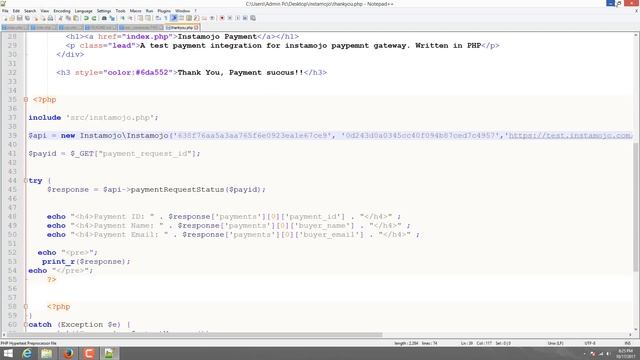Viewport: 640px width, 360px height.
Task: Open Internet Explorer from the taskbar
Action: [27, 353]
